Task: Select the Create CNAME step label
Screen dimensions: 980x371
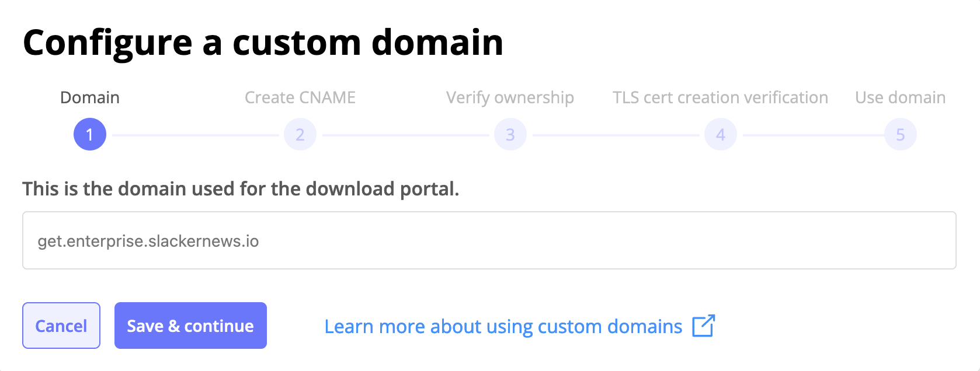Action: [x=300, y=97]
